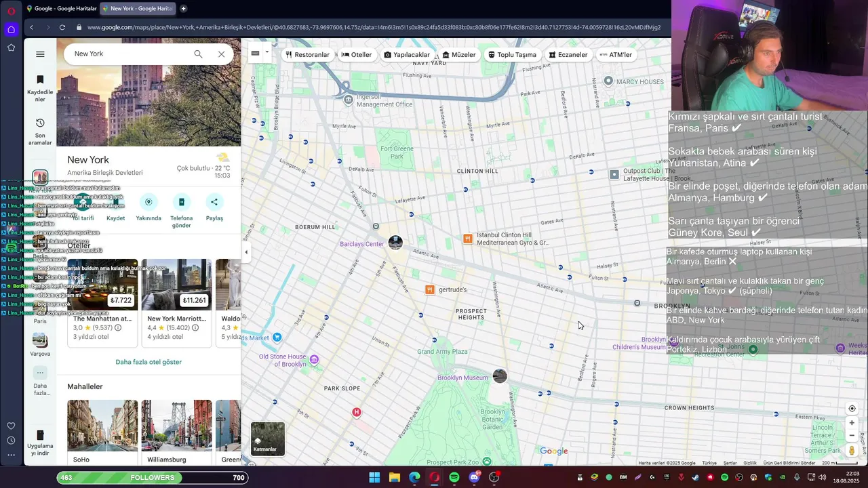The height and width of the screenshot is (488, 868).
Task: Click the Ingersoll Management Office pin
Action: click(349, 100)
